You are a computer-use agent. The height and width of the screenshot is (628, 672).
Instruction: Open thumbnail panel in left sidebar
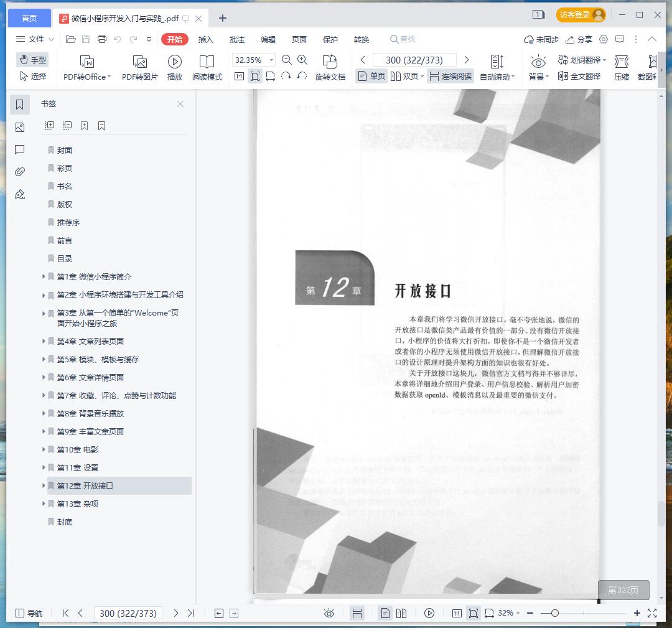coord(20,128)
